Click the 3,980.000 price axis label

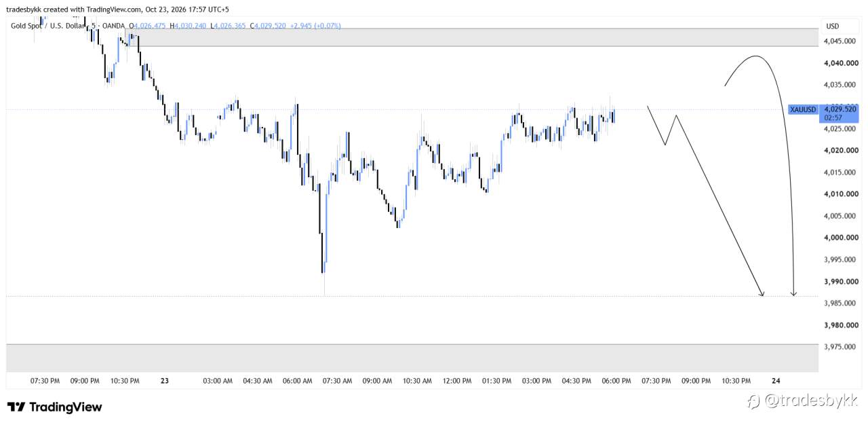coord(840,325)
